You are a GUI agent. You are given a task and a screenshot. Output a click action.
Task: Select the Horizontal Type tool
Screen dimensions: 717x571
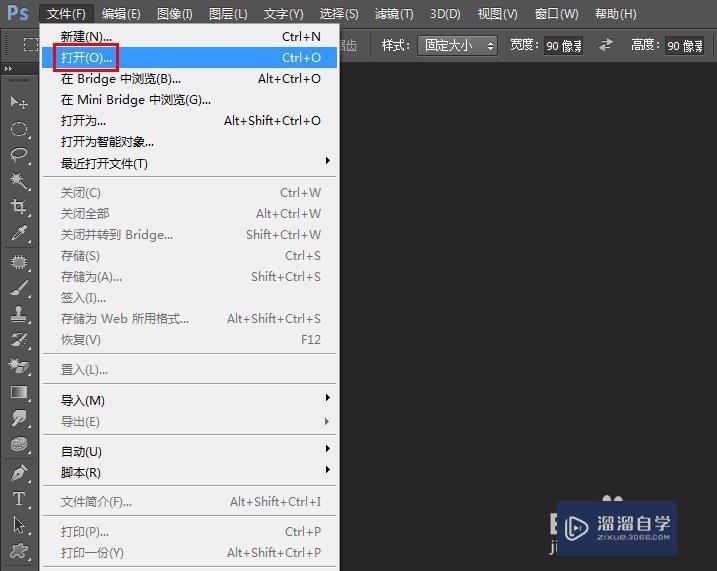pyautogui.click(x=19, y=498)
